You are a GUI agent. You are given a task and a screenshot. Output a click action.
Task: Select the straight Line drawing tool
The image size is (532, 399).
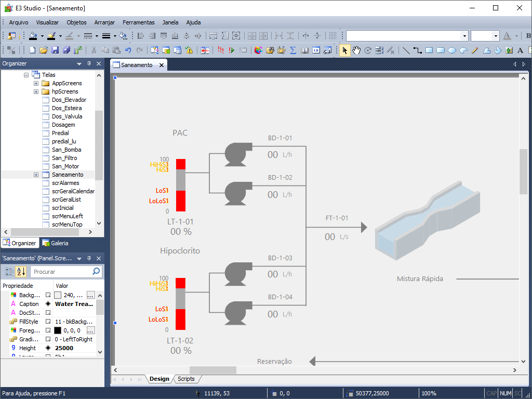[405, 50]
